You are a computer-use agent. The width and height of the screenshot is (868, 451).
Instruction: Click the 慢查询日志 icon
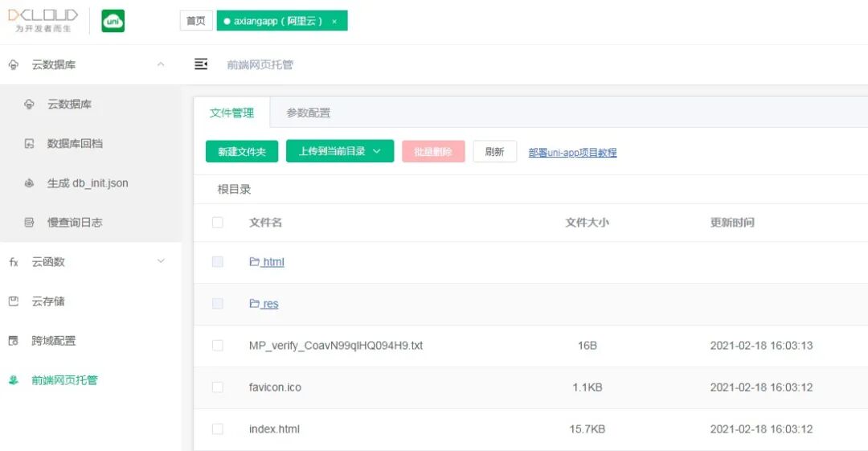[30, 222]
